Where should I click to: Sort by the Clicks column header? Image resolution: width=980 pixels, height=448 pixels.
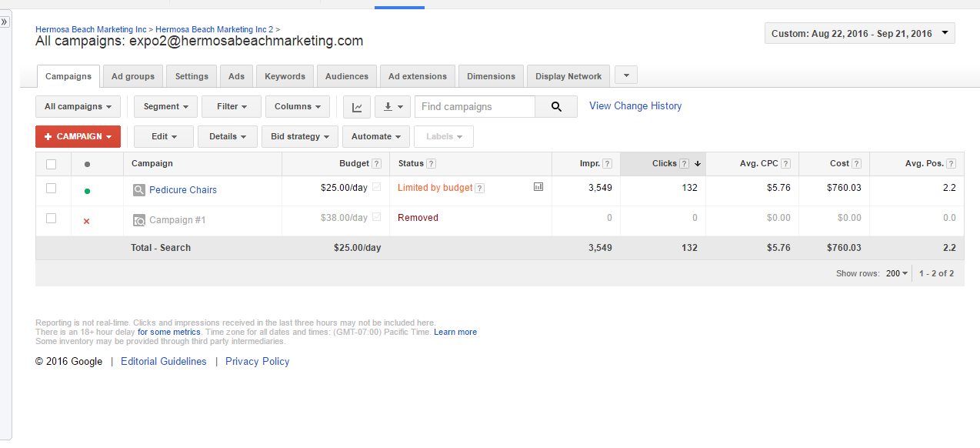pos(664,164)
